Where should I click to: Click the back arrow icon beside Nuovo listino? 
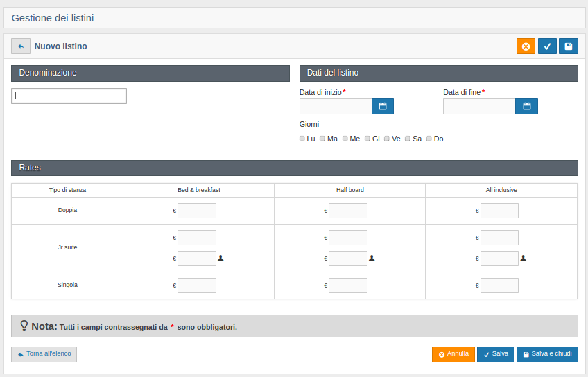pyautogui.click(x=21, y=46)
